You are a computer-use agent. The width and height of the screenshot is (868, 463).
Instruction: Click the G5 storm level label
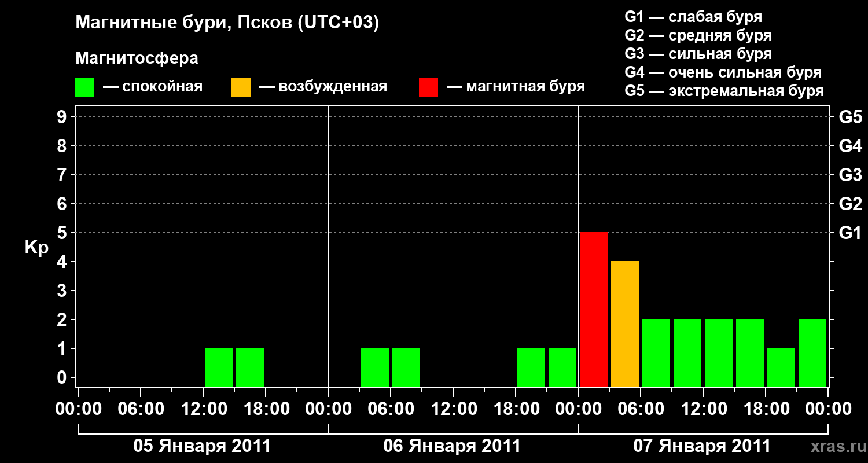[850, 117]
